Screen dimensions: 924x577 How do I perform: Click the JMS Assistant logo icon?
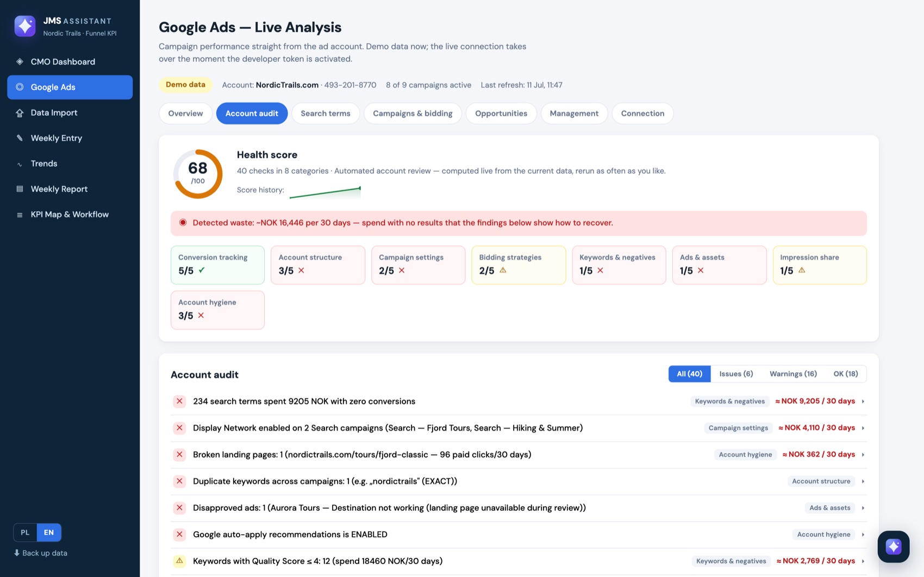click(25, 26)
